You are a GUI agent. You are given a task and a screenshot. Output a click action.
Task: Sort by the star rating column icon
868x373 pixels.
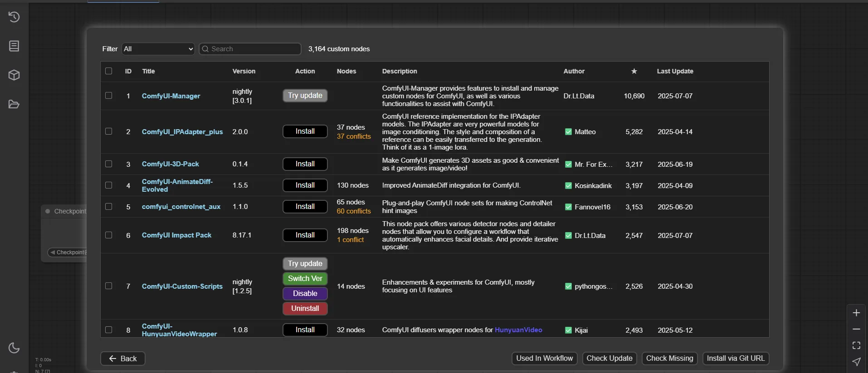634,71
